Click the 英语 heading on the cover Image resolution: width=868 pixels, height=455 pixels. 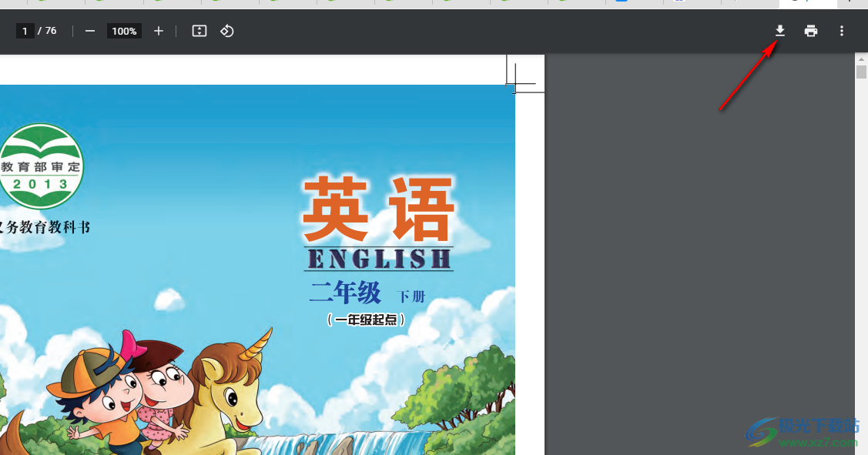(379, 209)
